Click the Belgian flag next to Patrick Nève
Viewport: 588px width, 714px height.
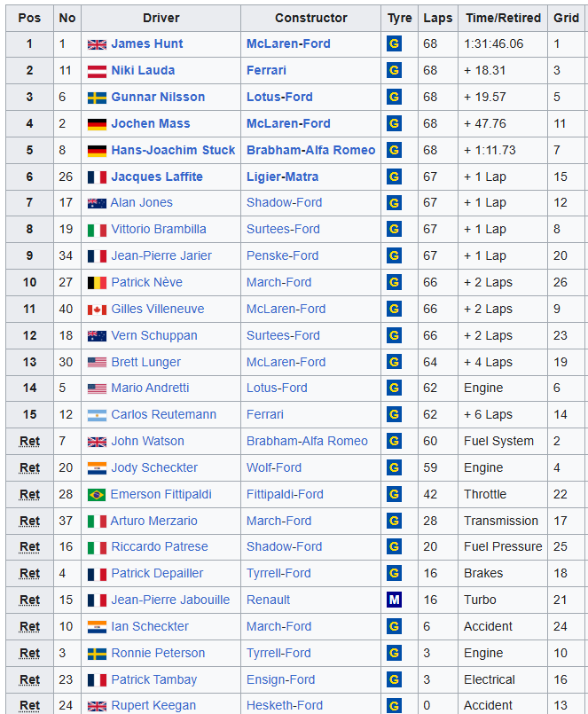(x=97, y=283)
